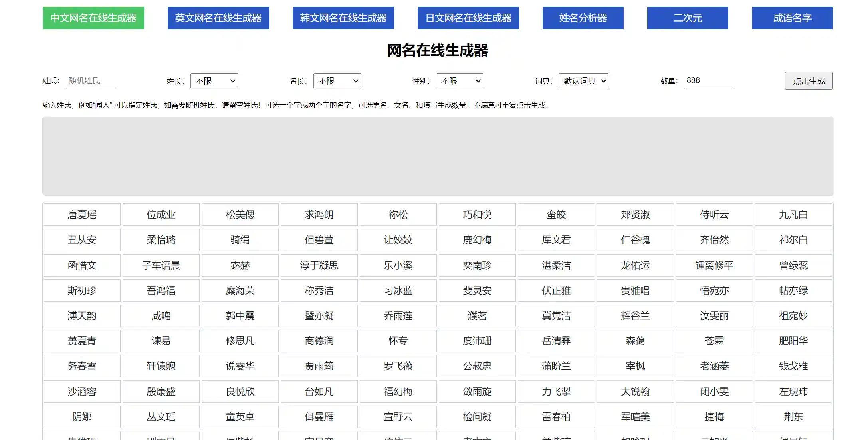Open the 性别 gender dropdown
868x440 pixels.
[x=460, y=80]
